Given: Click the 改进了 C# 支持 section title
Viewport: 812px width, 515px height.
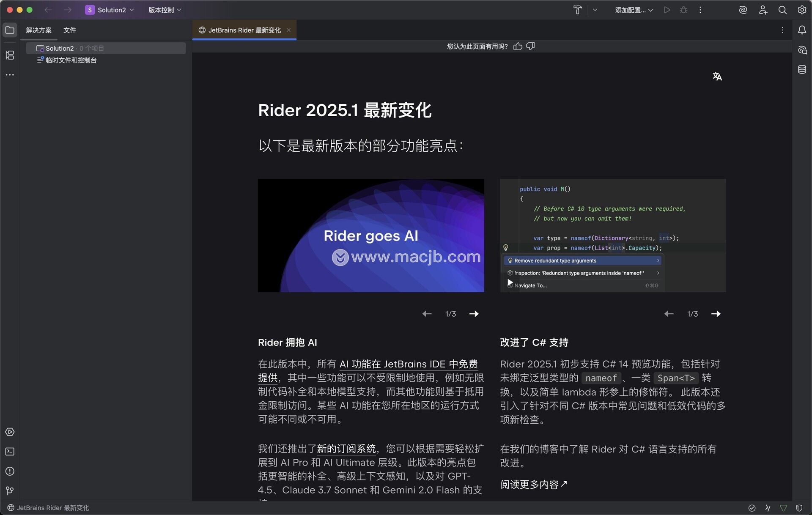Looking at the screenshot, I should [534, 342].
